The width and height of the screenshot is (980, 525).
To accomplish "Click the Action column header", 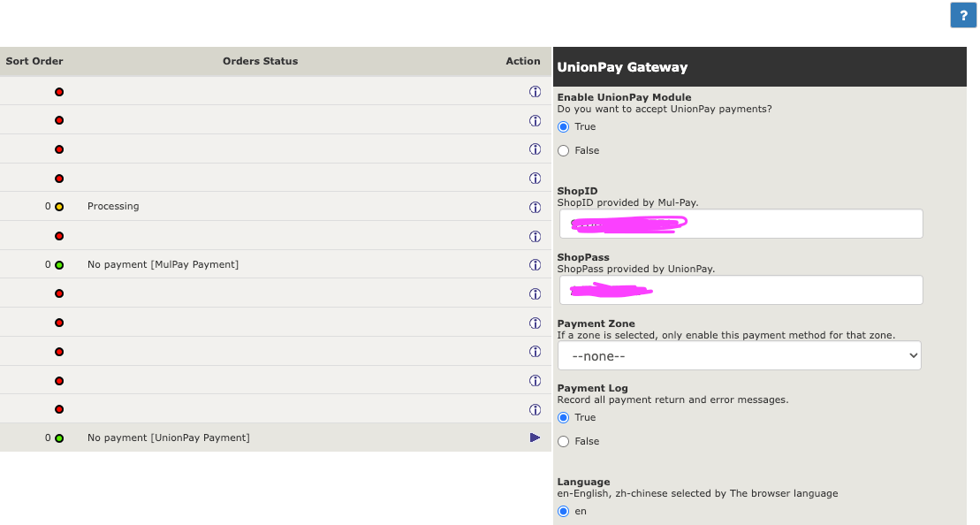I will pos(523,61).
